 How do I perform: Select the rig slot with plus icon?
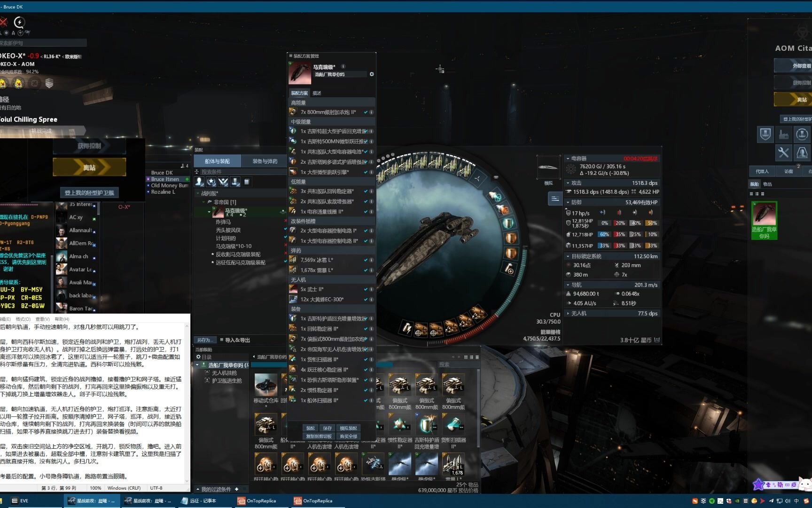click(509, 269)
